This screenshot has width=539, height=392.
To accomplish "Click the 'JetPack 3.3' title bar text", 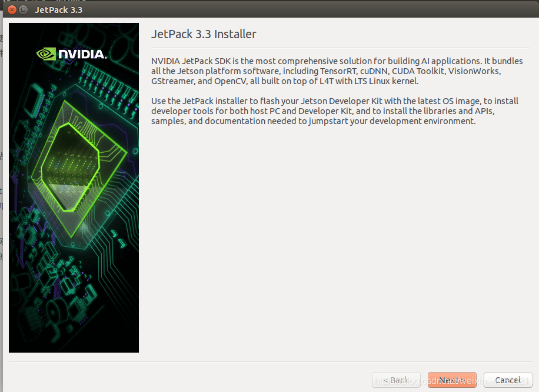I will coord(58,10).
